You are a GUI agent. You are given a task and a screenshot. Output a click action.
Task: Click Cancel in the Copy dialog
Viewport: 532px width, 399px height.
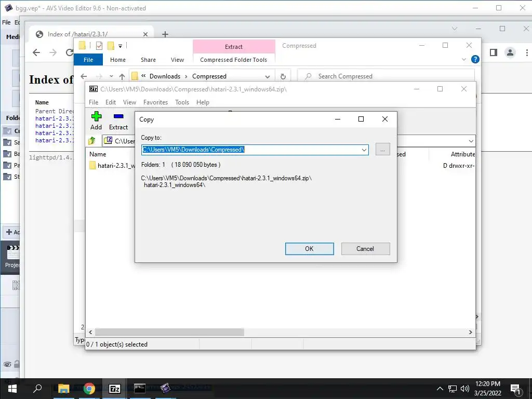pyautogui.click(x=365, y=249)
